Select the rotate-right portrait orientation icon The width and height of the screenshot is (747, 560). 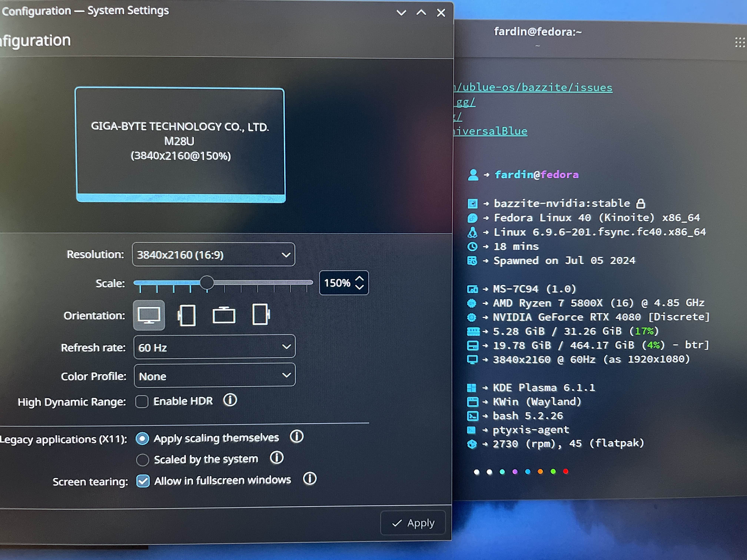click(x=261, y=315)
